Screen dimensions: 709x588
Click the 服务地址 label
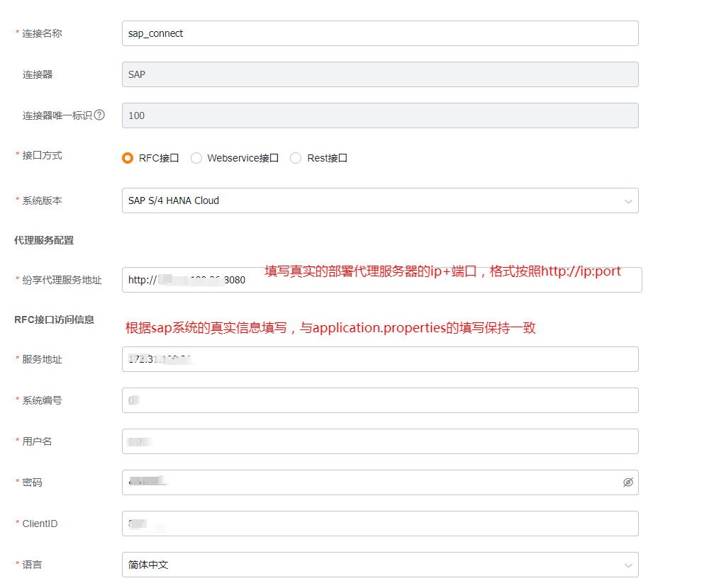pos(42,359)
